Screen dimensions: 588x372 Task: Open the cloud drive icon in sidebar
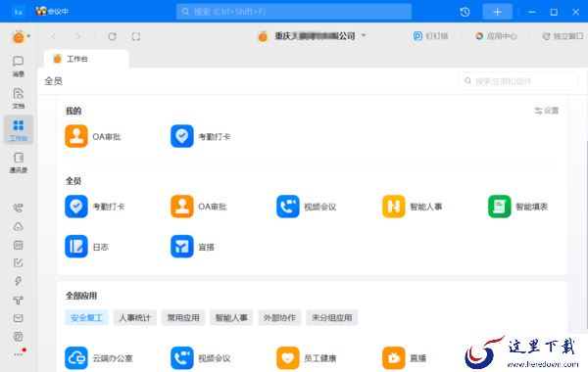(18, 226)
